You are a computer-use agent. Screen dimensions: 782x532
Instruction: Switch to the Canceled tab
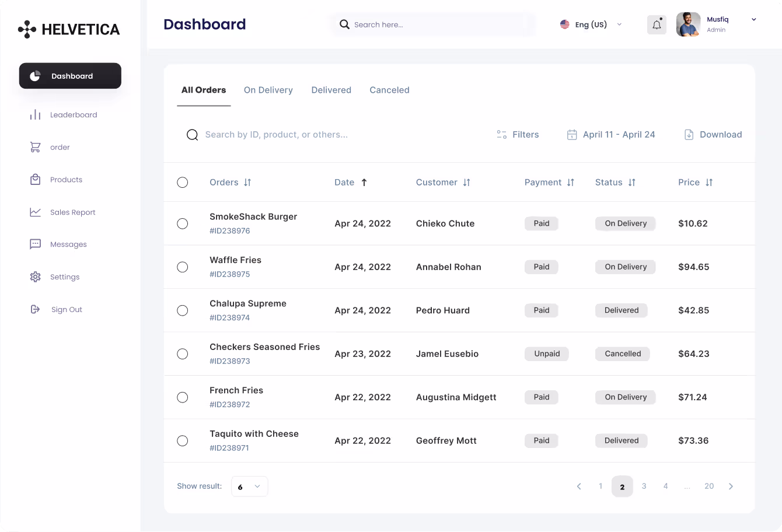(x=389, y=90)
